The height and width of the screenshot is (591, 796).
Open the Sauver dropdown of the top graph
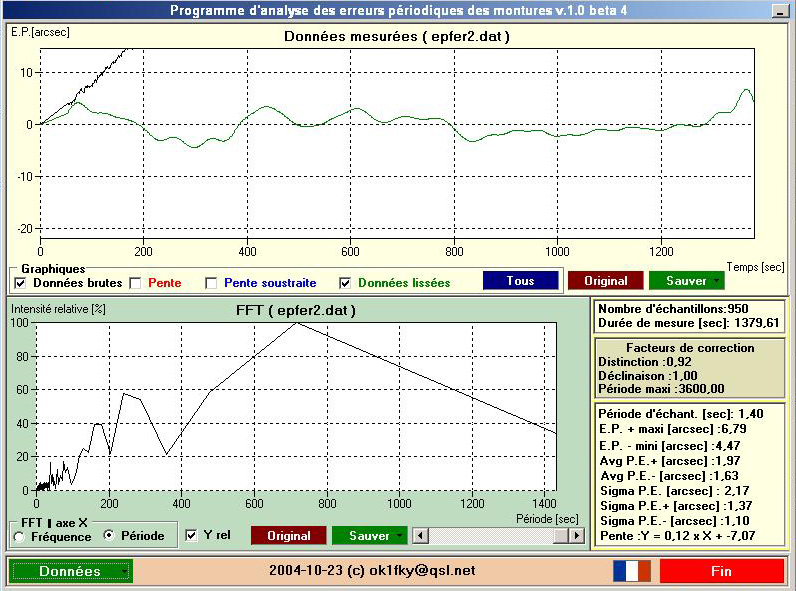[687, 281]
